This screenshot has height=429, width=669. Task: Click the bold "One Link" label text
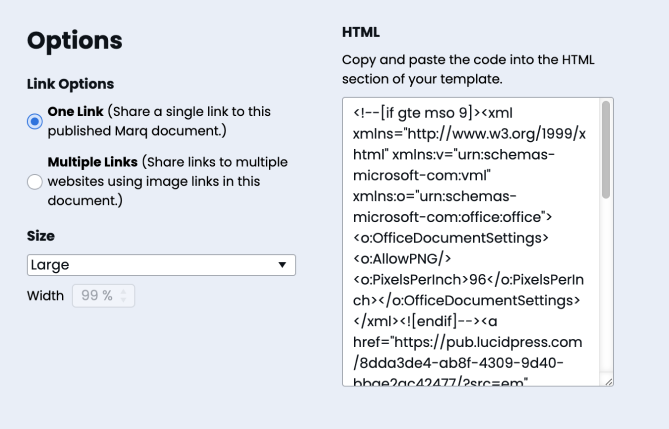(x=79, y=112)
